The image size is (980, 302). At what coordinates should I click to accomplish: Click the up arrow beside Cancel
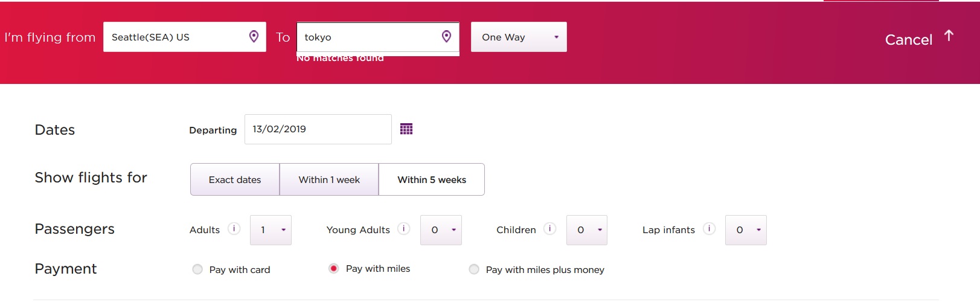coord(949,36)
